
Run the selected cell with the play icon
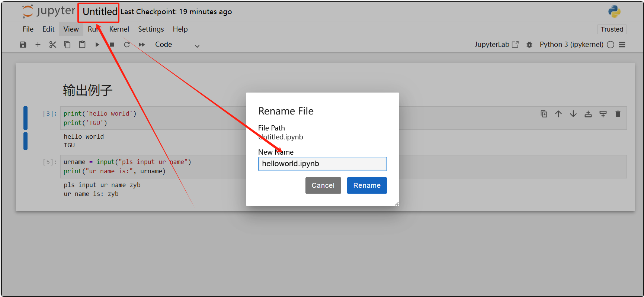click(x=97, y=45)
